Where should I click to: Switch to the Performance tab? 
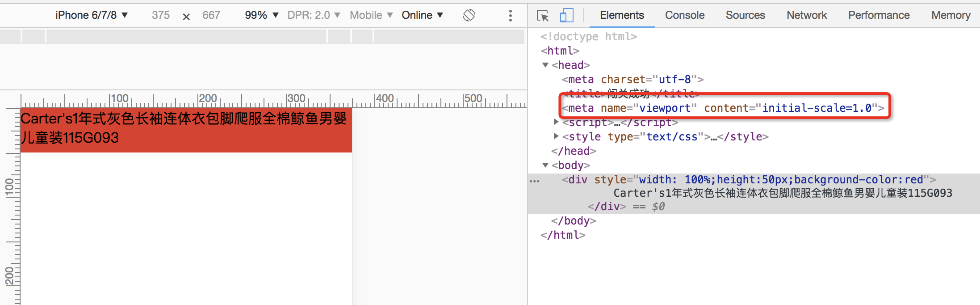tap(879, 15)
